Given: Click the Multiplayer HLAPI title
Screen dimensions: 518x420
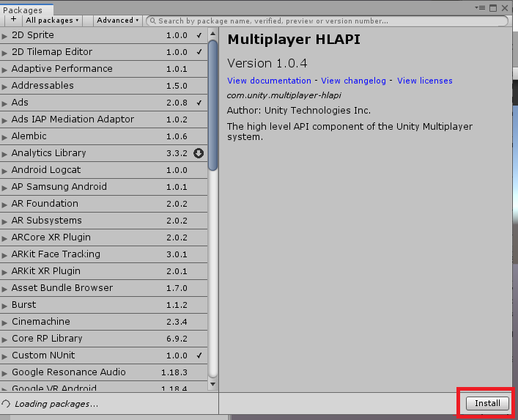Looking at the screenshot, I should point(294,40).
